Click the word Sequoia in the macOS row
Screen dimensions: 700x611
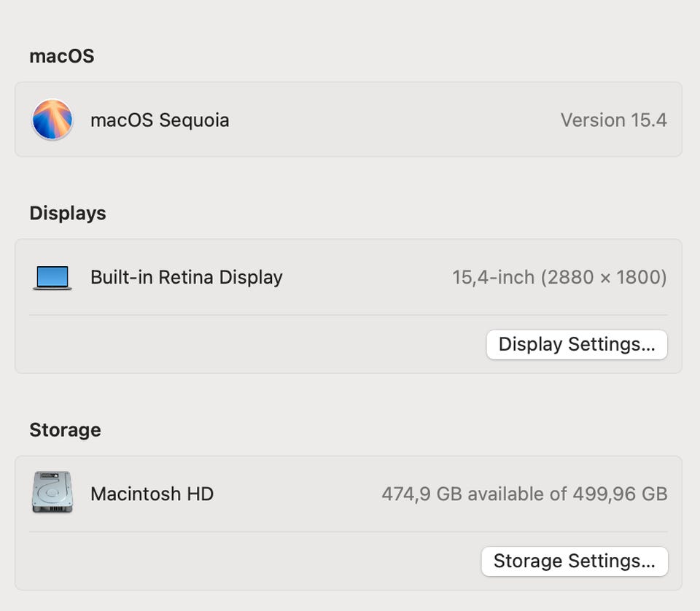click(x=194, y=120)
